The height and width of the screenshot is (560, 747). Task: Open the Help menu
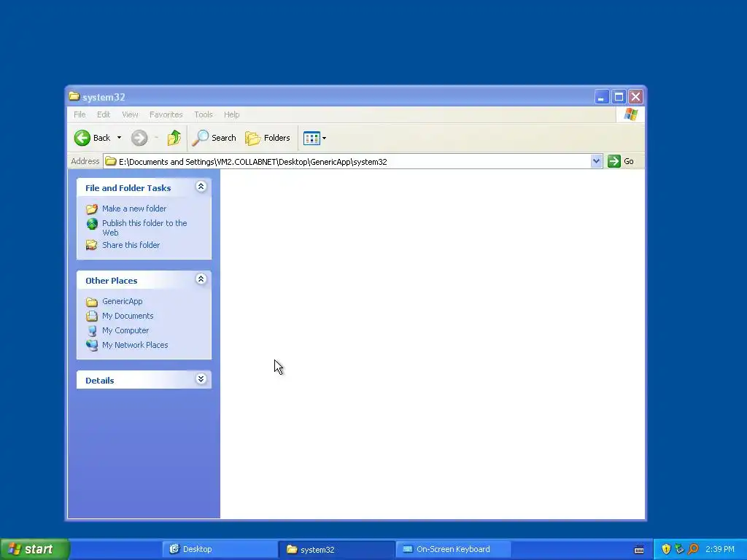point(231,114)
